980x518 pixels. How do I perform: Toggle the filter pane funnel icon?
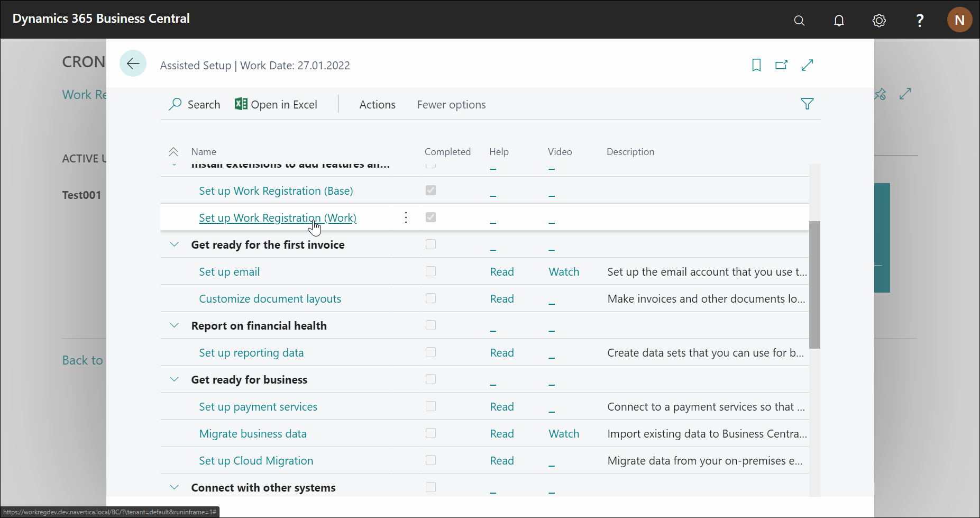point(807,104)
